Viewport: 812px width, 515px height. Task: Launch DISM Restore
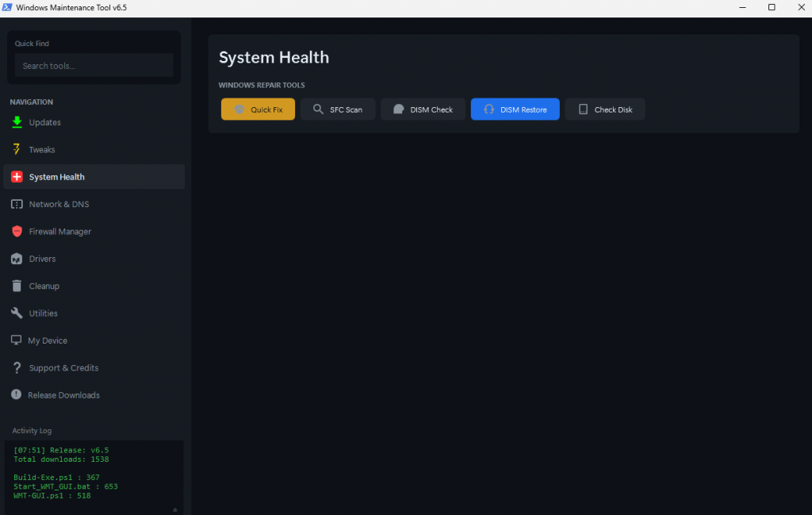515,110
